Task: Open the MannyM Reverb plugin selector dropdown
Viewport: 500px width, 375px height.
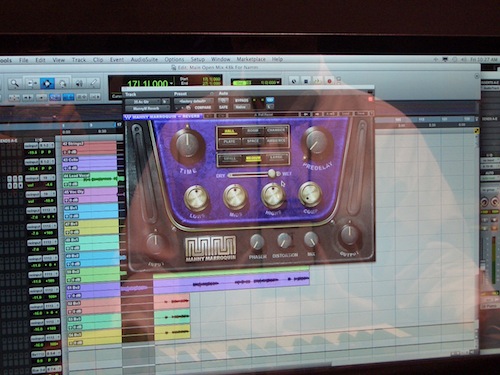Action: [147, 108]
